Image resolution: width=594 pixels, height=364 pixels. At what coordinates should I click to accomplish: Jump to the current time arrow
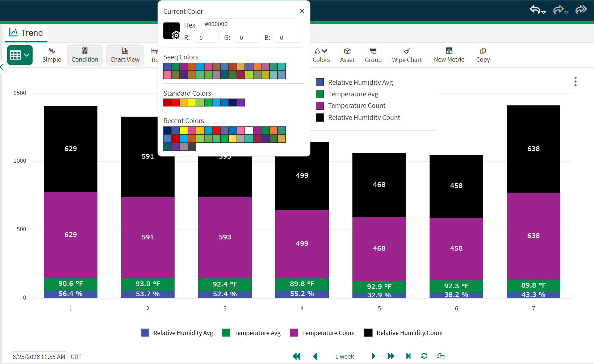tap(408, 356)
